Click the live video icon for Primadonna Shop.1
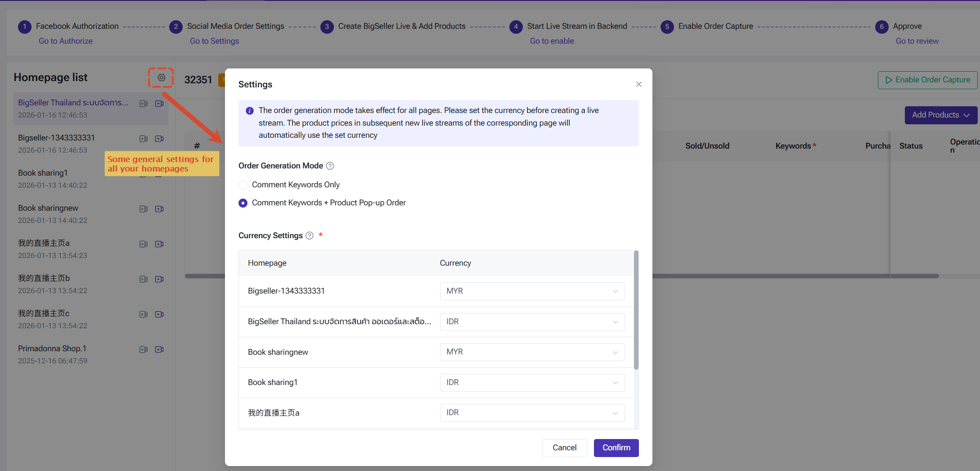 point(159,349)
